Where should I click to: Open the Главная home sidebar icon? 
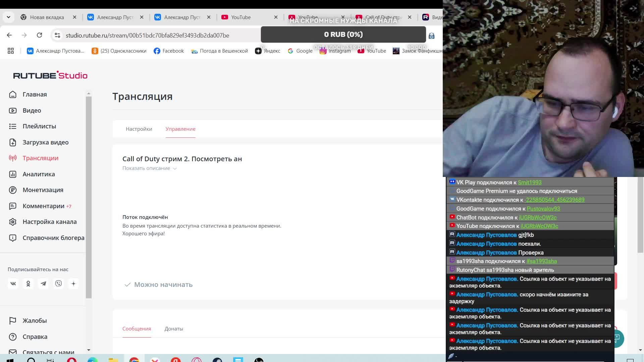(13, 95)
